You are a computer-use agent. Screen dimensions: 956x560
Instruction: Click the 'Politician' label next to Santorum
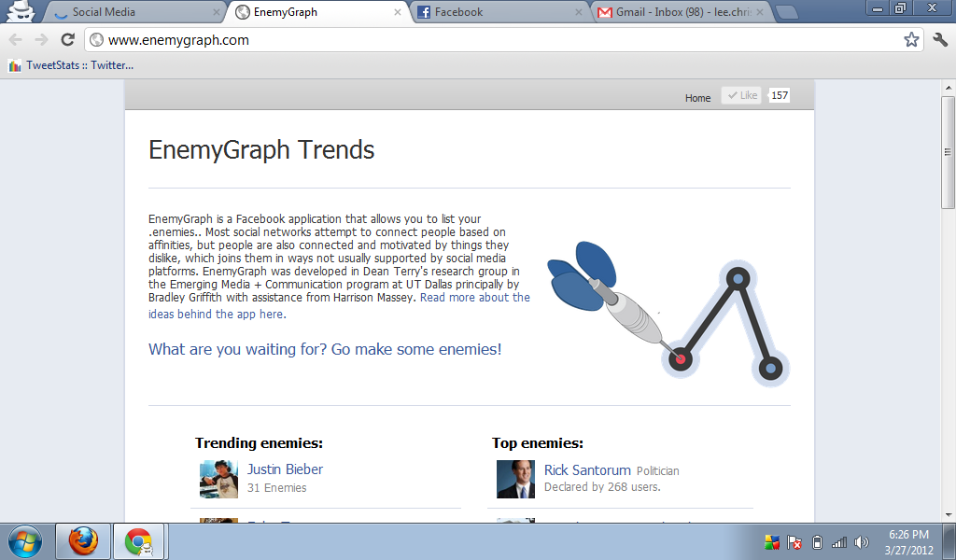pos(658,471)
